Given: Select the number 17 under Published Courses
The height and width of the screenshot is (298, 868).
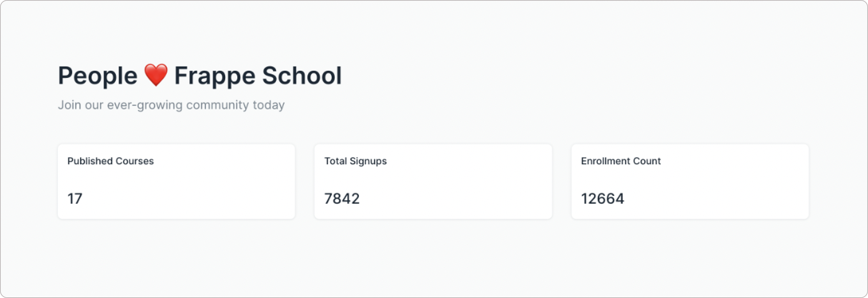Looking at the screenshot, I should (75, 199).
